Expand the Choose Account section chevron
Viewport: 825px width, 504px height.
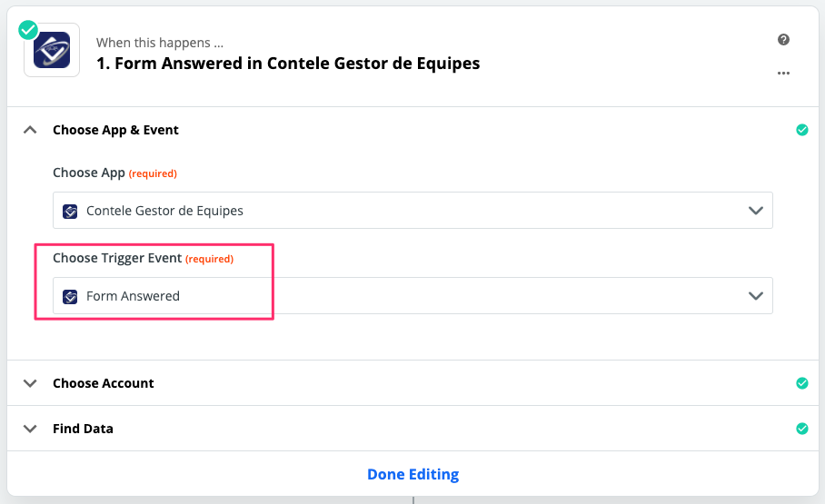[30, 383]
